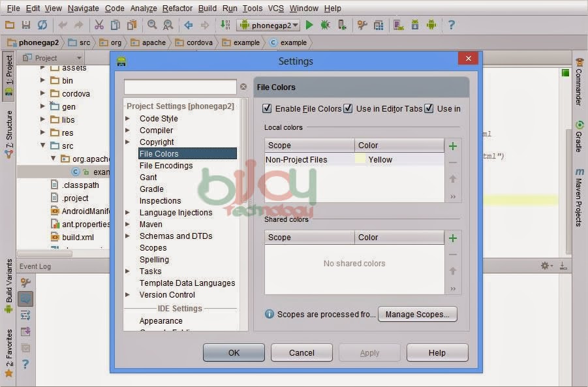588x387 pixels.
Task: Click the Attach debugger device icon
Action: click(x=342, y=25)
